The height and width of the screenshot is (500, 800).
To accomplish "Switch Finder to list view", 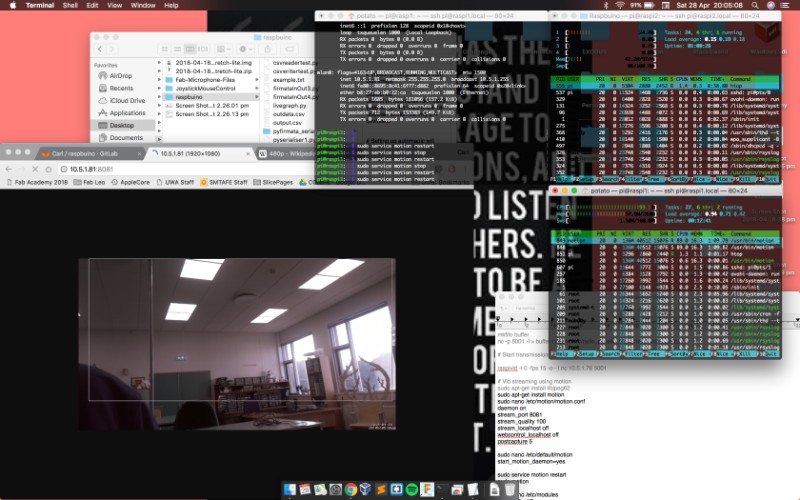I will 178,49.
